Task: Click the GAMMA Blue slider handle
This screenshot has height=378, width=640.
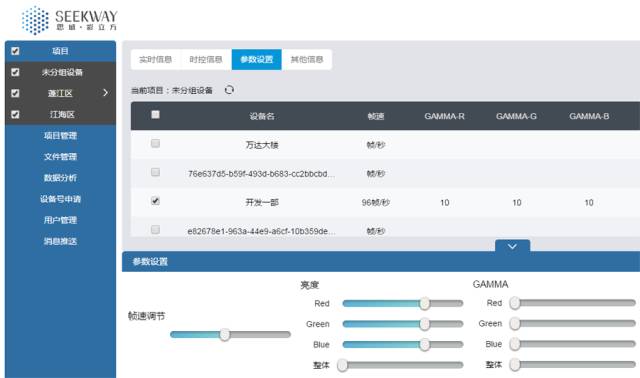Action: click(x=515, y=344)
